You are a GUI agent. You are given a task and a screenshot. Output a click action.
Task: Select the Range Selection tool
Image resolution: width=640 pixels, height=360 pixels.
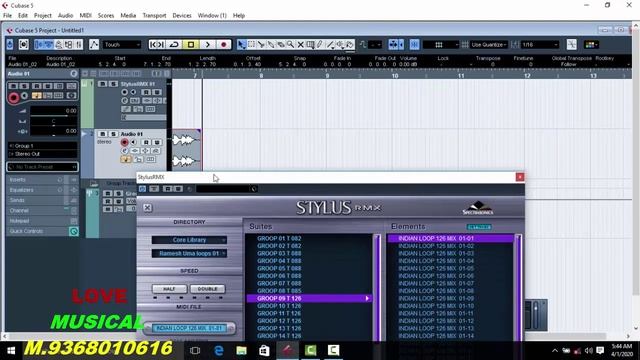251,44
